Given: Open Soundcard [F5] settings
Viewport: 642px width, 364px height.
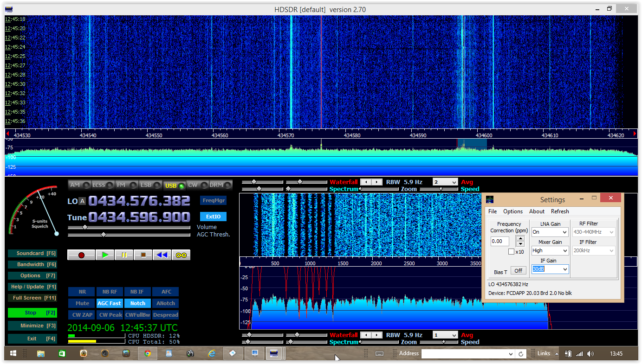Looking at the screenshot, I should (32, 253).
